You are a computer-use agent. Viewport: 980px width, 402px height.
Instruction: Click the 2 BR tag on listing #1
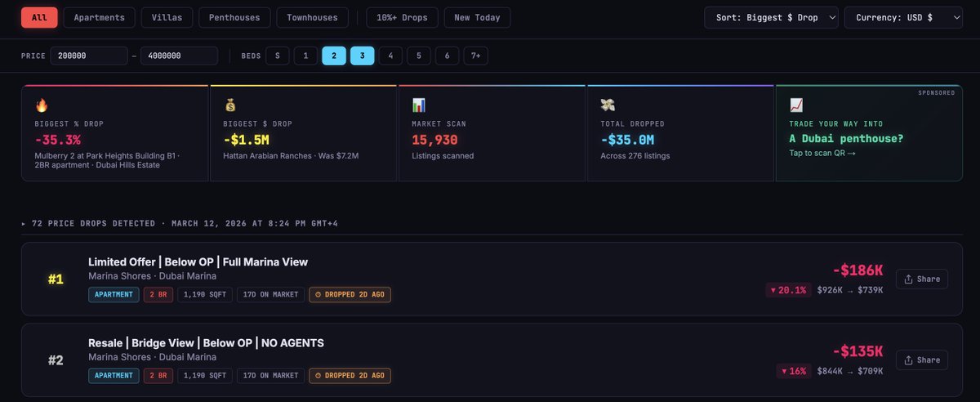coord(158,294)
